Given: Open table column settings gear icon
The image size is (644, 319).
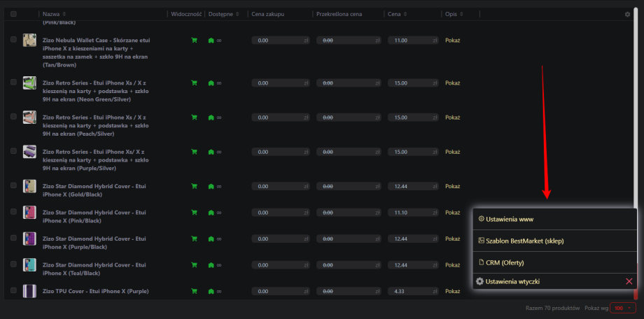Looking at the screenshot, I should [x=627, y=14].
